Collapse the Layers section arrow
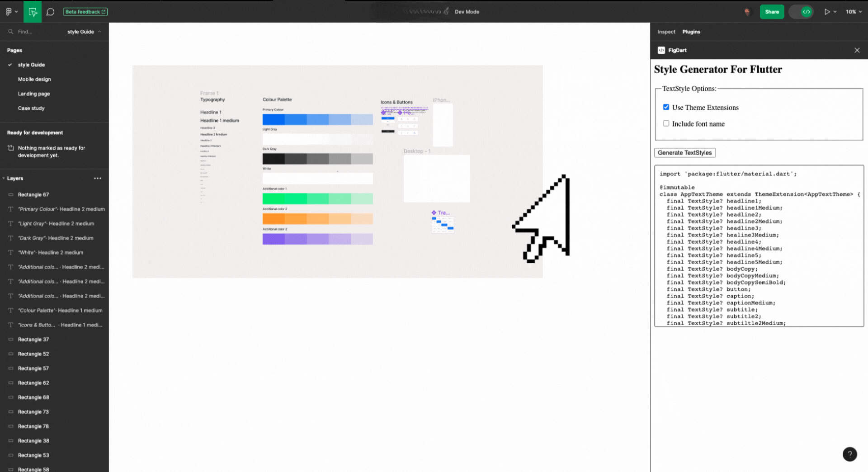Image resolution: width=868 pixels, height=472 pixels. [4, 178]
